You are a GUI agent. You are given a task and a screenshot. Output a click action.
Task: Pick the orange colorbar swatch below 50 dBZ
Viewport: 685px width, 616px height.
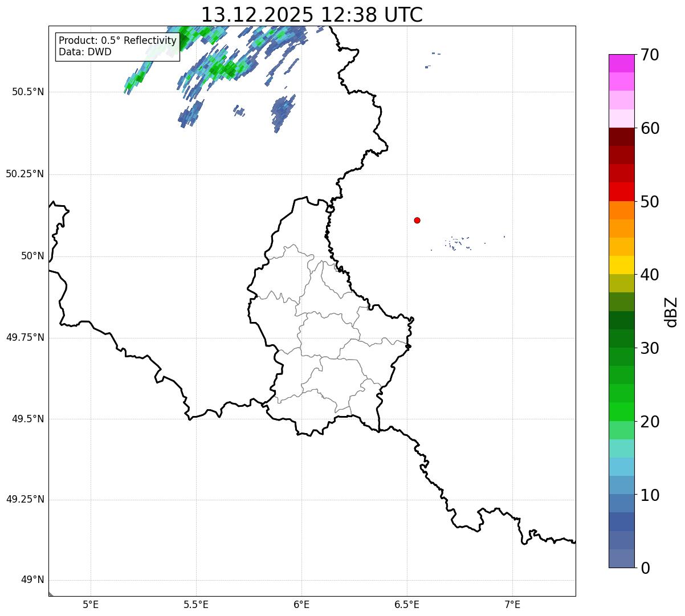coord(621,210)
